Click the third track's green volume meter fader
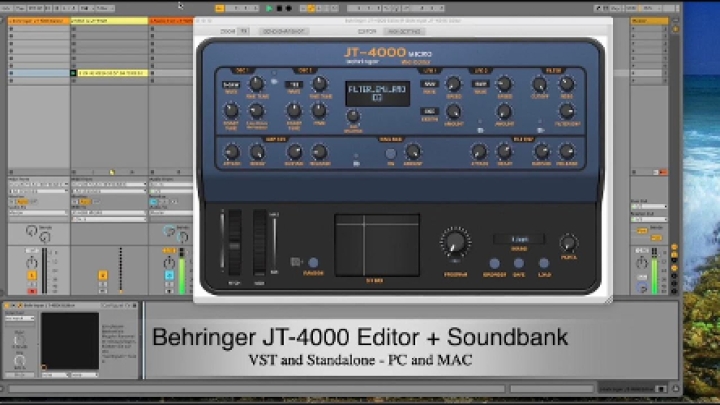The image size is (720, 405). [x=182, y=271]
